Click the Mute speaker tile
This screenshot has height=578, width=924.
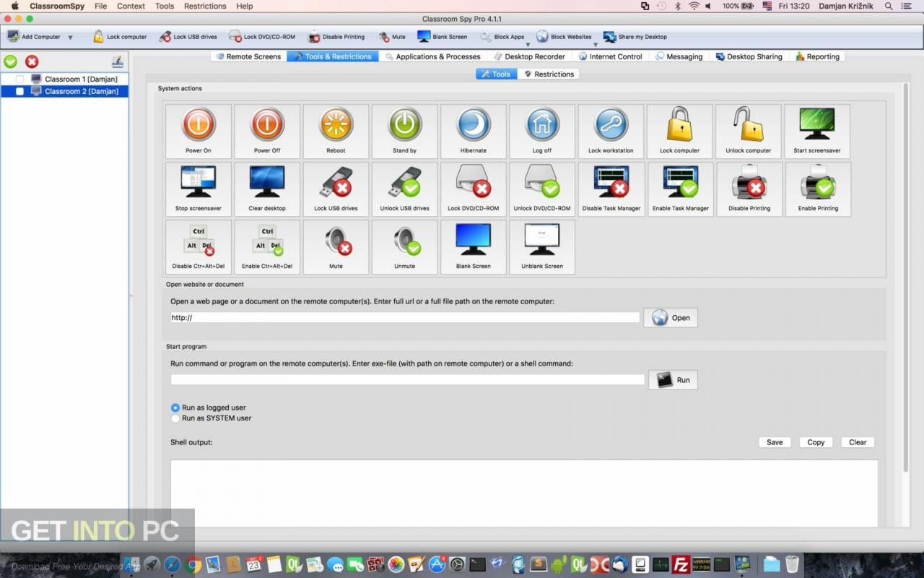click(336, 246)
